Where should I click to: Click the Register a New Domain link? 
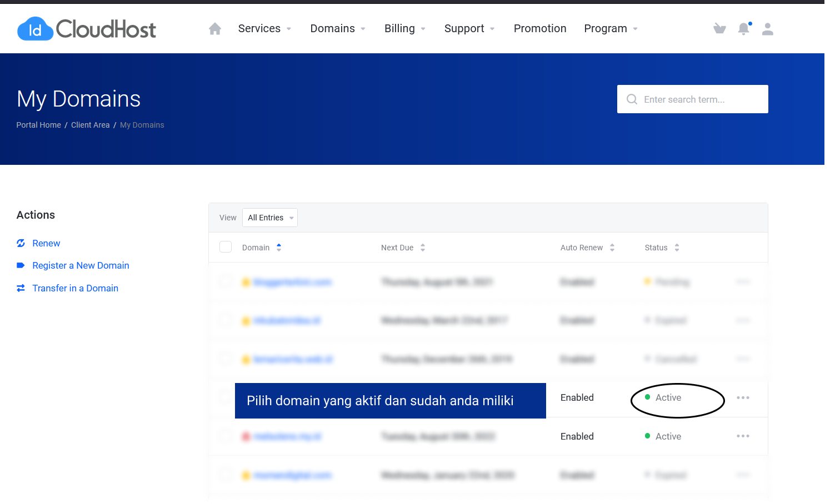[x=81, y=265]
